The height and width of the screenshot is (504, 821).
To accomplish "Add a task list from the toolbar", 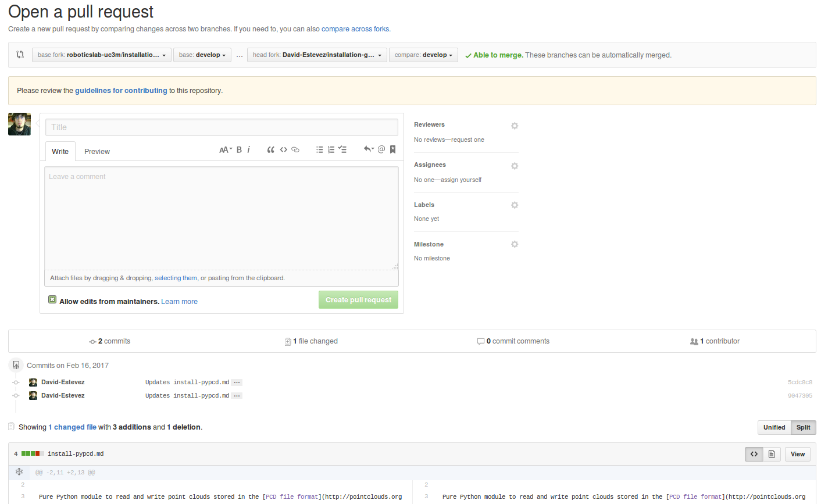I will (x=342, y=150).
